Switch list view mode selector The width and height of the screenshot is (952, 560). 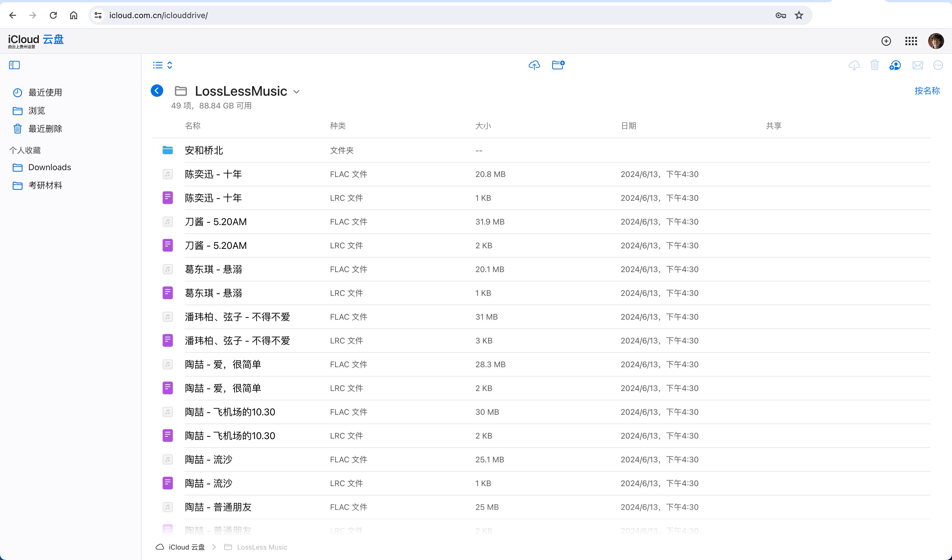162,65
